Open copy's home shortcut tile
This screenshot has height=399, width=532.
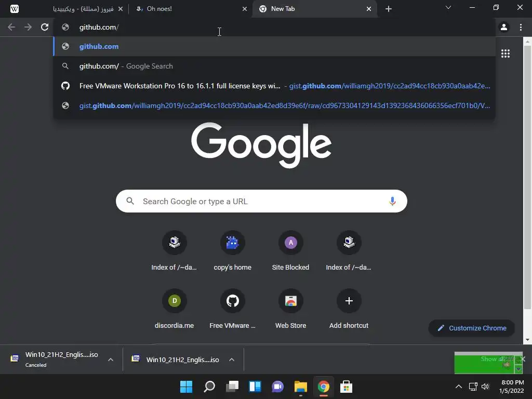(x=232, y=250)
